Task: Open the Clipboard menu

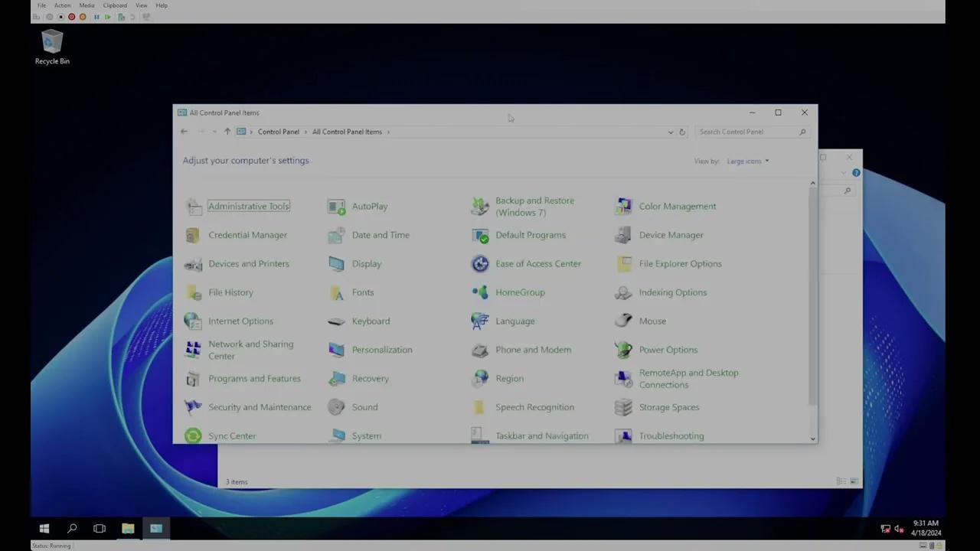Action: pyautogui.click(x=115, y=5)
